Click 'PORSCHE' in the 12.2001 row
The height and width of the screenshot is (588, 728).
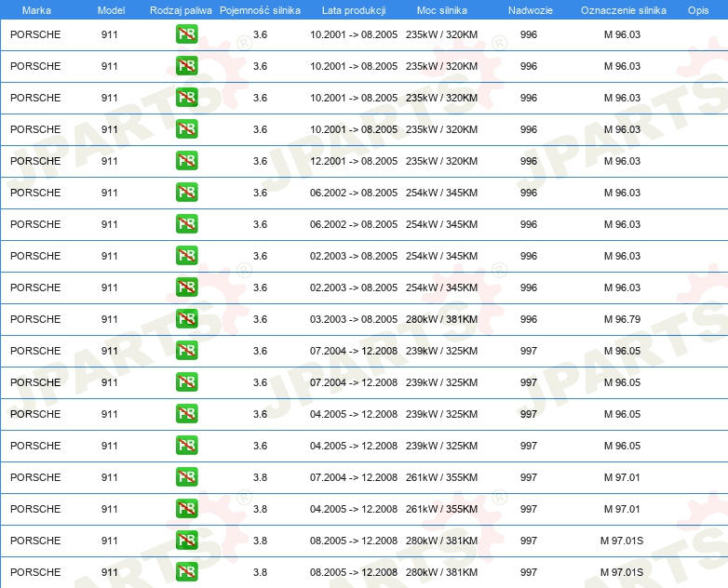point(35,161)
